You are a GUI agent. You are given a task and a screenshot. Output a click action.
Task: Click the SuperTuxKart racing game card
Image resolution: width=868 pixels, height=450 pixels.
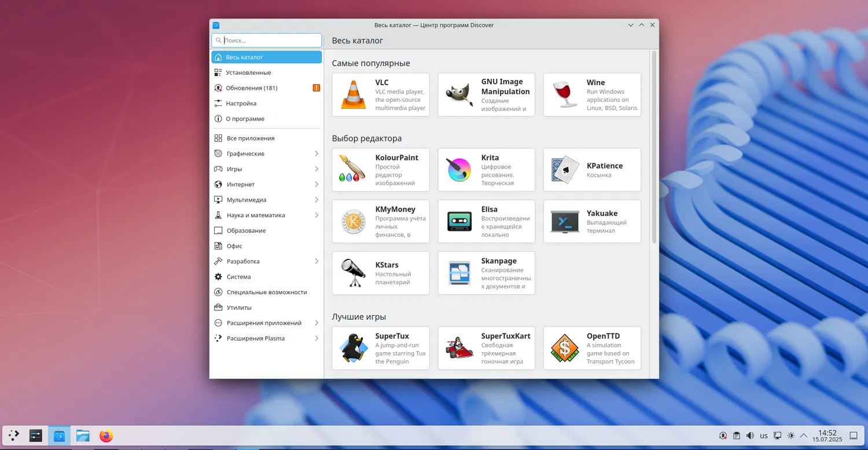(487, 348)
